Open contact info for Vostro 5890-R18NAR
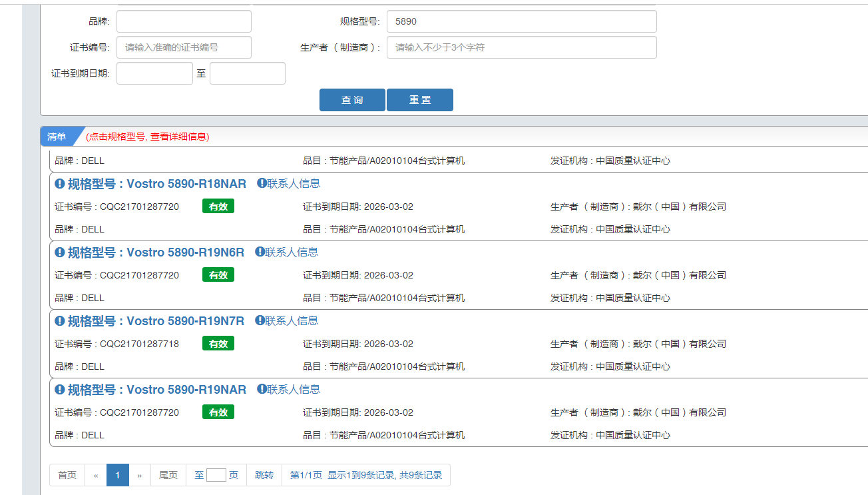Image resolution: width=868 pixels, height=495 pixels. pyautogui.click(x=289, y=183)
